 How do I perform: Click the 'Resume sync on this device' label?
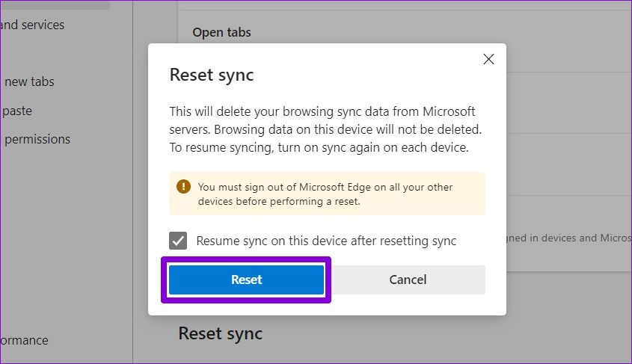pos(326,241)
